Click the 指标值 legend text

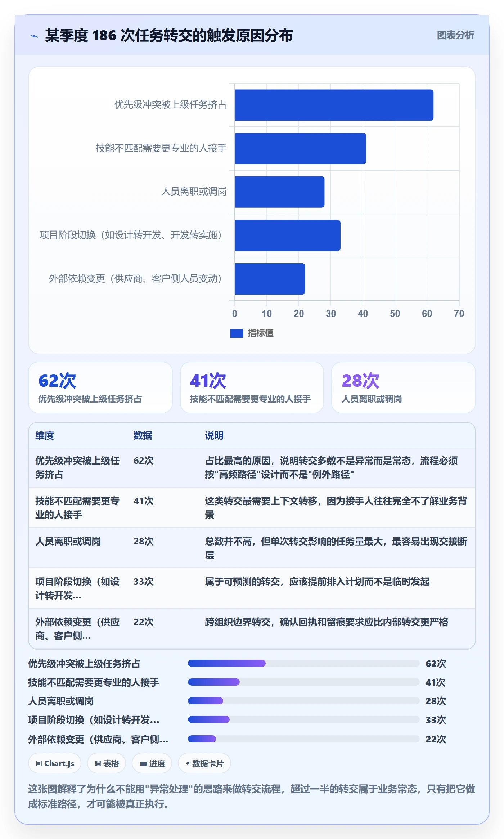point(261,333)
